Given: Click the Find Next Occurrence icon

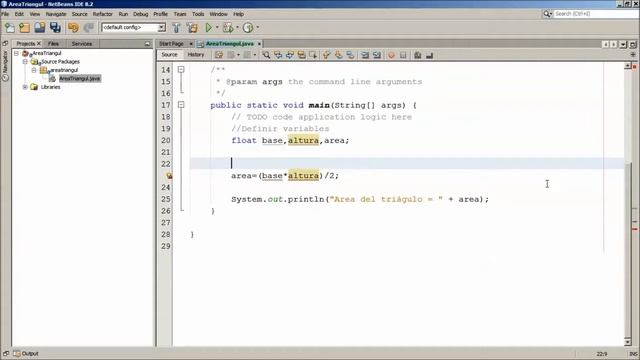Looking at the screenshot, I should tap(290, 55).
